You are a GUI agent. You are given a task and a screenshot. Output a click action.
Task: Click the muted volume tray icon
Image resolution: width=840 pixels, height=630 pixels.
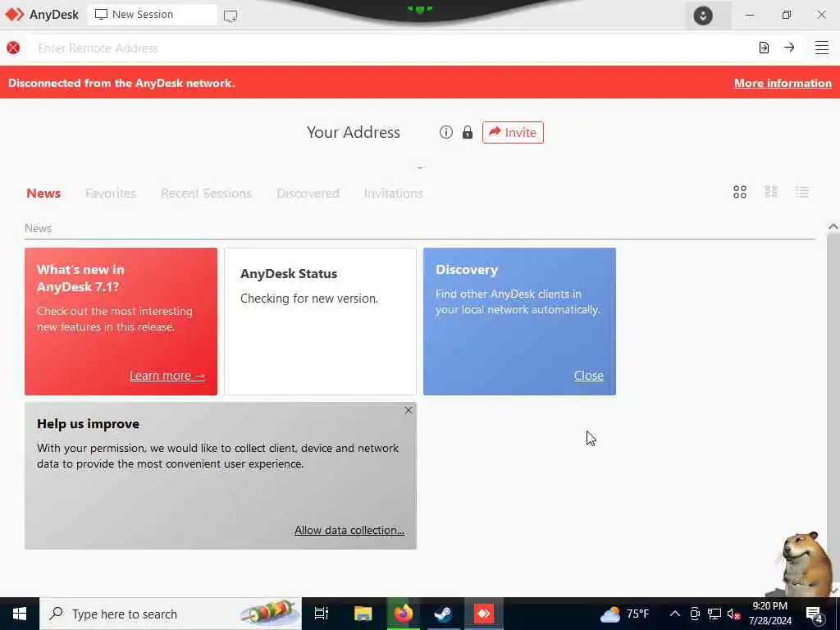pos(733,614)
